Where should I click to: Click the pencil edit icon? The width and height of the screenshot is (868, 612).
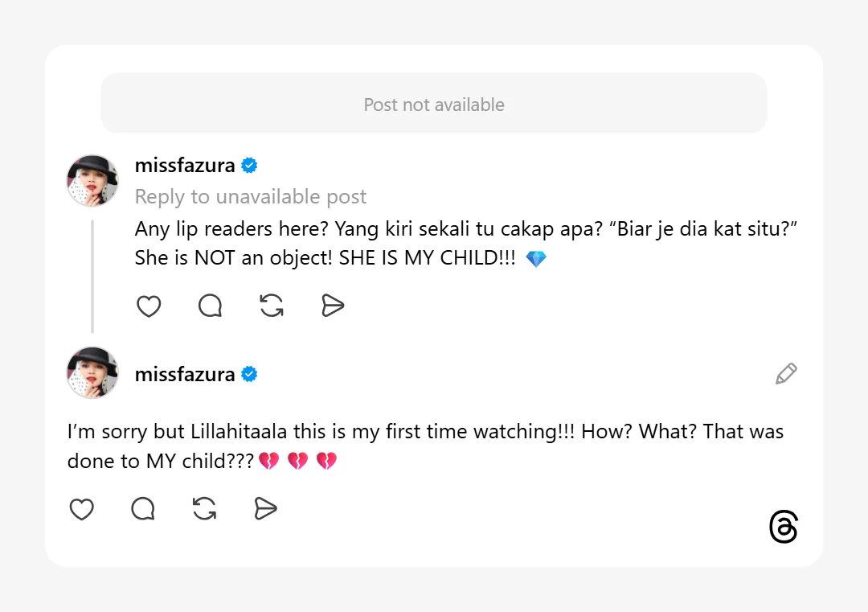tap(786, 374)
